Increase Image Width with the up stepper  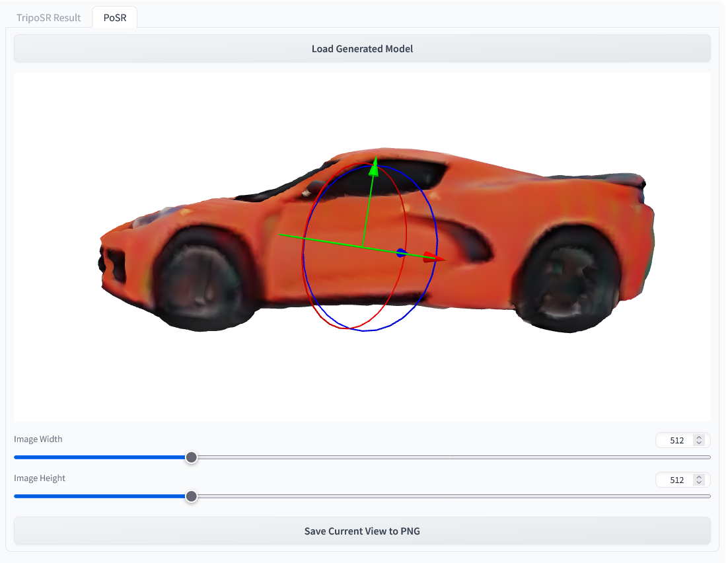[699, 437]
